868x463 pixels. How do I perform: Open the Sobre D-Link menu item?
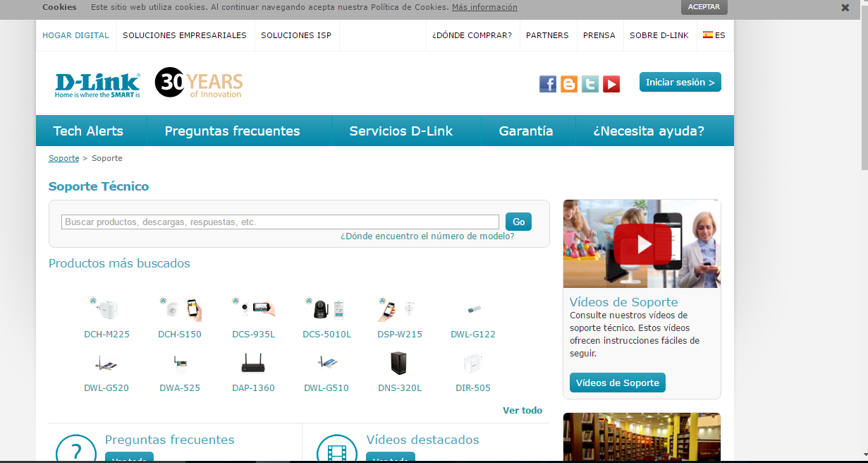(659, 35)
